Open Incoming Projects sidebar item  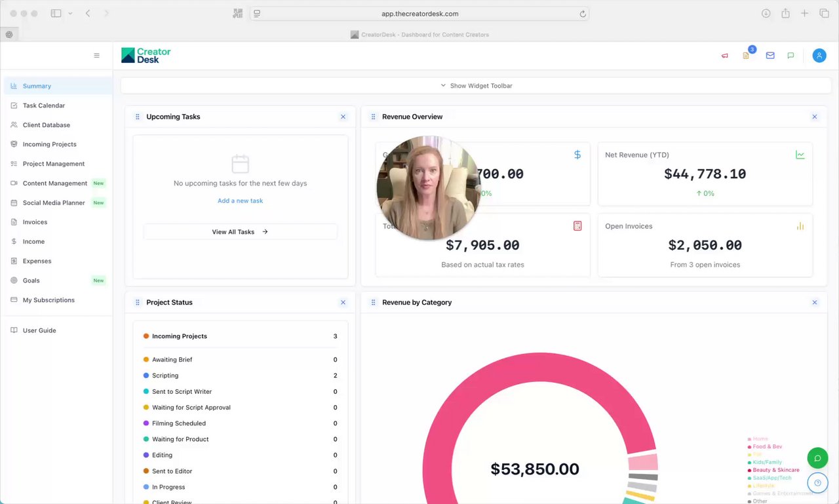(x=58, y=144)
